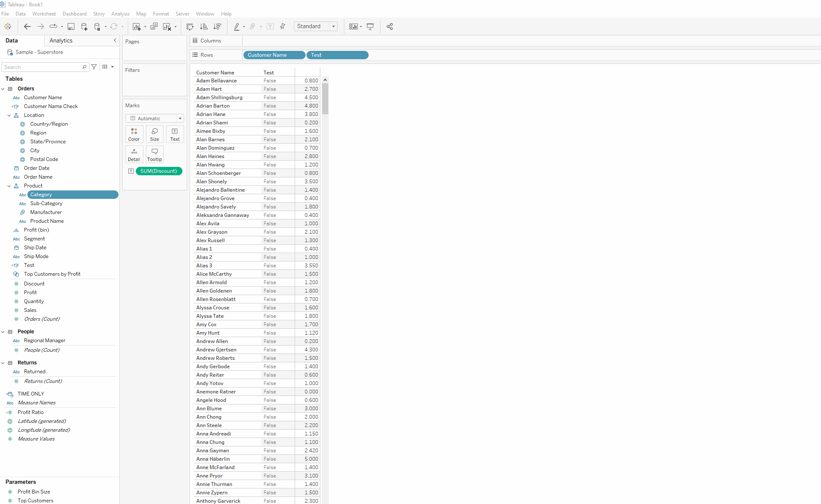Open the Color marks card
This screenshot has height=504, width=821.
coord(134,134)
